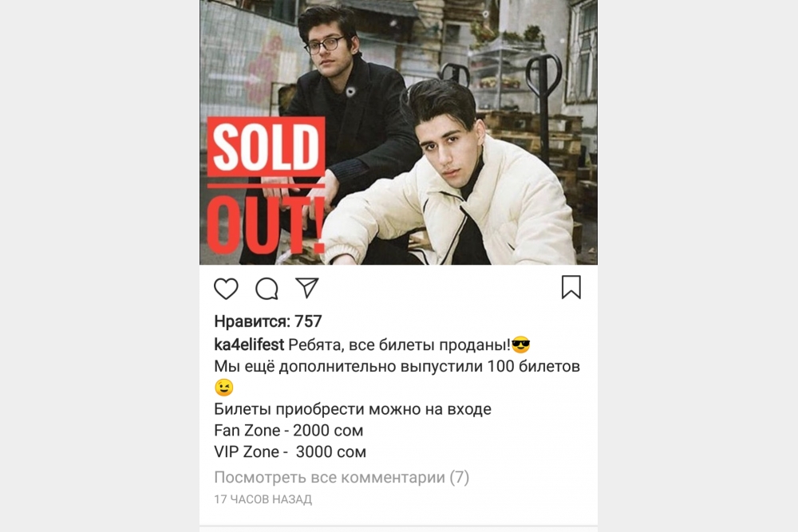Open 'Посмотреть все комментарии (7)'

tap(342, 478)
